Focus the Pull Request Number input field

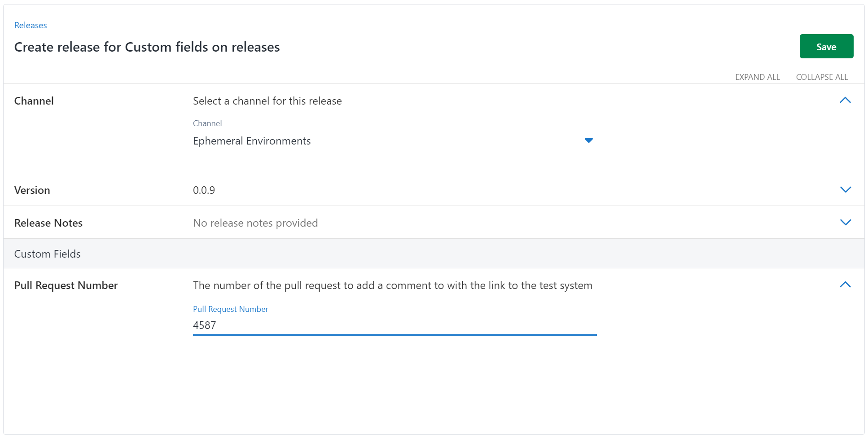click(394, 325)
